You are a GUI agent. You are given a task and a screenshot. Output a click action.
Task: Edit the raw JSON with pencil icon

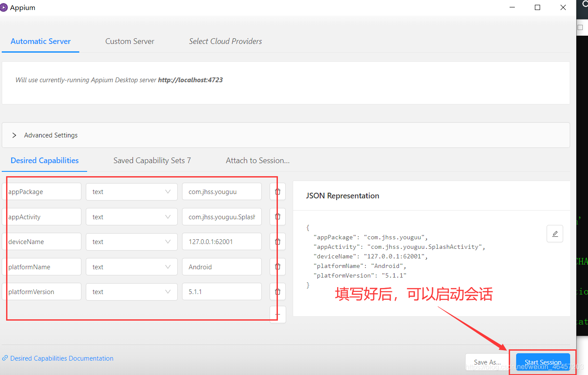tap(554, 234)
